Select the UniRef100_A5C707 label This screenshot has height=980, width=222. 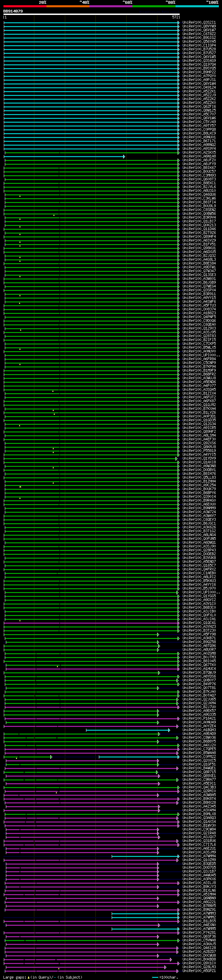[199, 114]
